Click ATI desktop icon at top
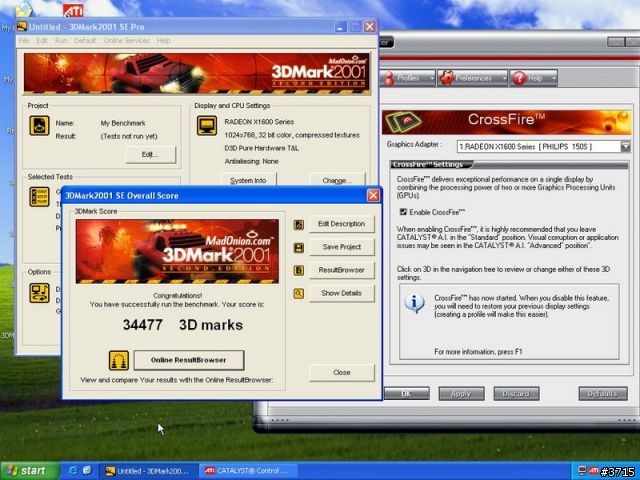 tap(73, 10)
